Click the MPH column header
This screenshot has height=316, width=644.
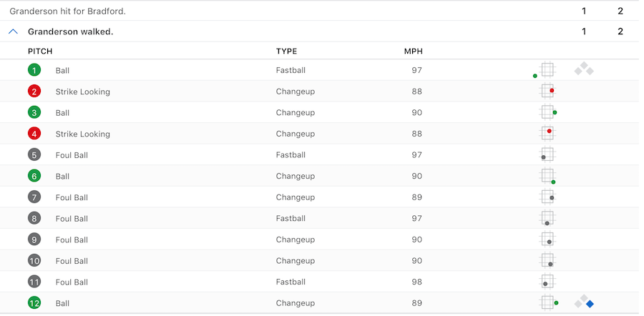coord(413,51)
